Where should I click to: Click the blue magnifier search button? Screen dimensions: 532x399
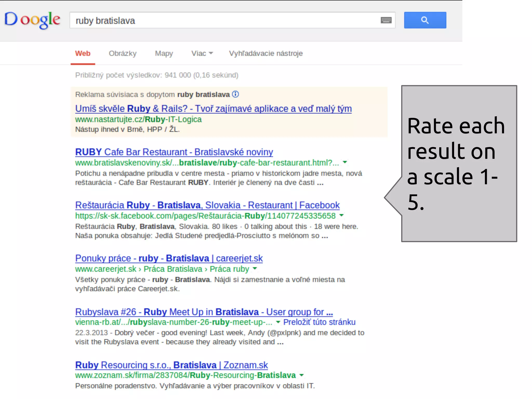[425, 20]
